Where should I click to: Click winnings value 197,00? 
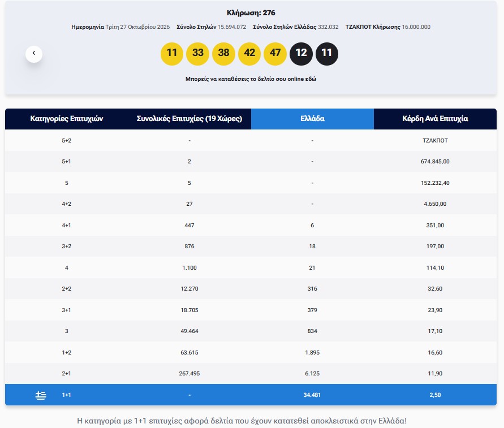[x=435, y=247]
